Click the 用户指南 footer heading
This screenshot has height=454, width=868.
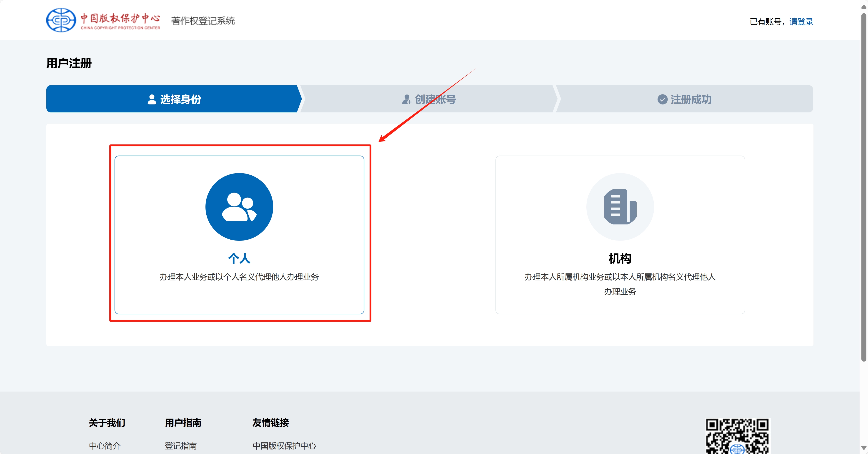point(183,423)
